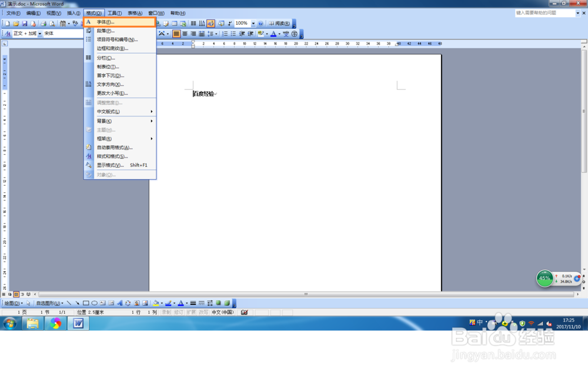Image resolution: width=588 pixels, height=375 pixels.
Task: Click the Word icon in Windows taskbar
Action: (x=78, y=323)
